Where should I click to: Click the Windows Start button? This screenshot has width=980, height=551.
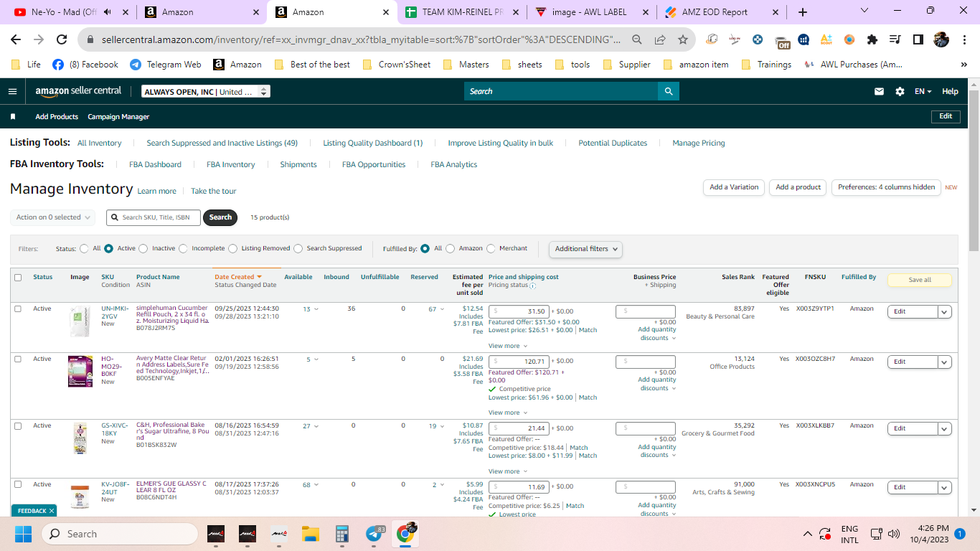tap(24, 534)
